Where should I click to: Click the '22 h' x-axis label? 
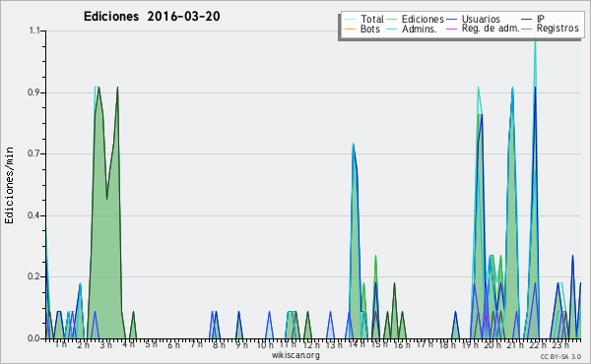coord(538,344)
